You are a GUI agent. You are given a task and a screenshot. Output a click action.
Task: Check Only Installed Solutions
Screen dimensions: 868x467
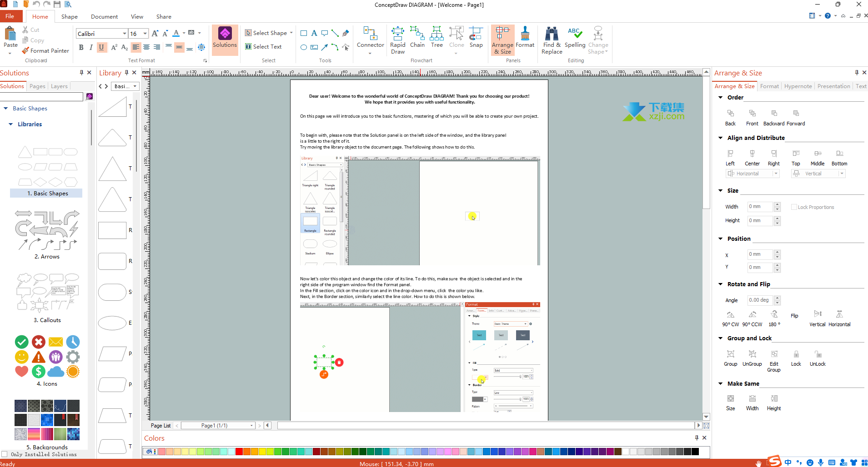[5, 454]
